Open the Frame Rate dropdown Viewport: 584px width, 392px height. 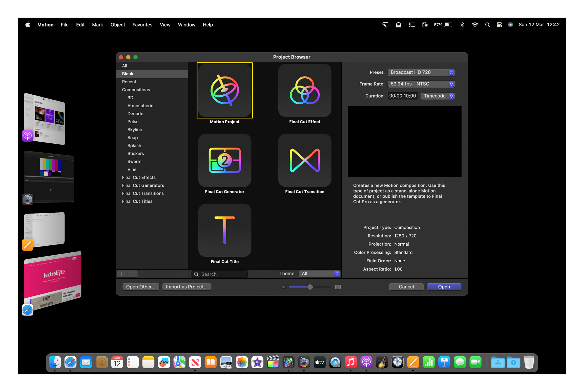point(421,84)
